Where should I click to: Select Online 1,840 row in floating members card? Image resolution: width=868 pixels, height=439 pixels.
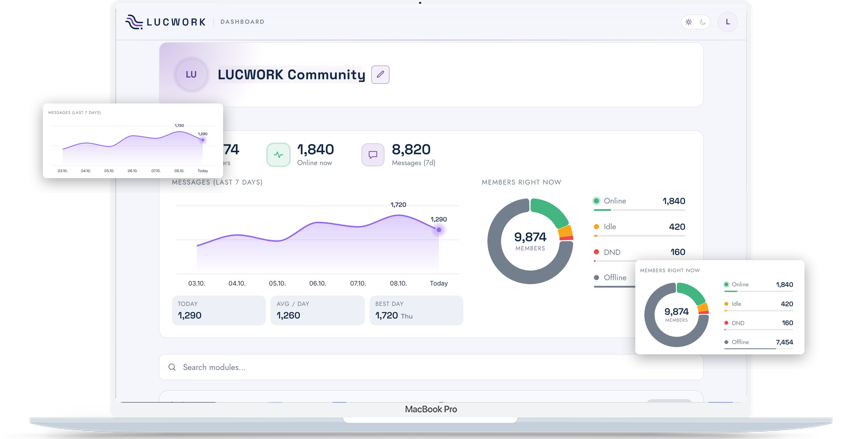pyautogui.click(x=759, y=286)
